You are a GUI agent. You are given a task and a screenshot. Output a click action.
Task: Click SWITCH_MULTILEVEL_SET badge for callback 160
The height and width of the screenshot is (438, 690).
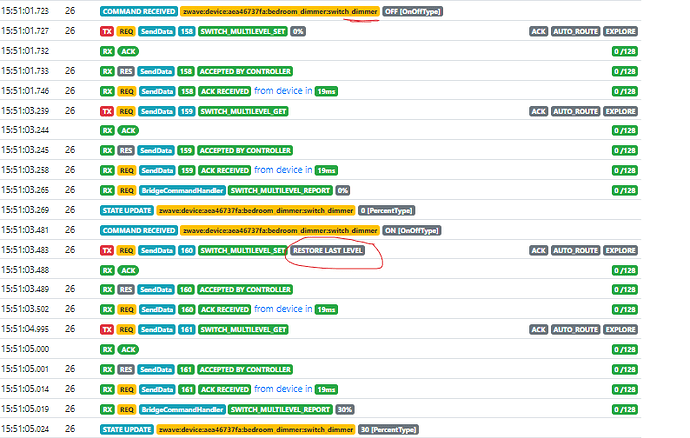243,250
